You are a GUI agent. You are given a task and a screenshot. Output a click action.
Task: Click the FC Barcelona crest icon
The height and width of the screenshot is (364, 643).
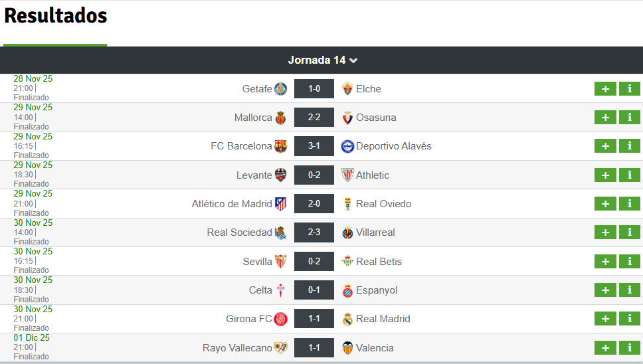pyautogui.click(x=281, y=146)
